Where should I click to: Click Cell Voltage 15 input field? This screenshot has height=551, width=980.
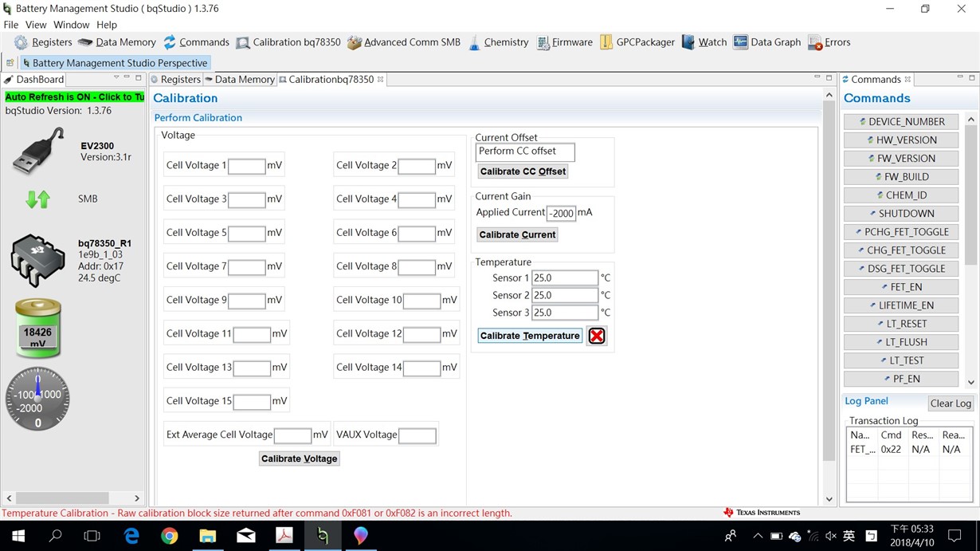coord(252,402)
